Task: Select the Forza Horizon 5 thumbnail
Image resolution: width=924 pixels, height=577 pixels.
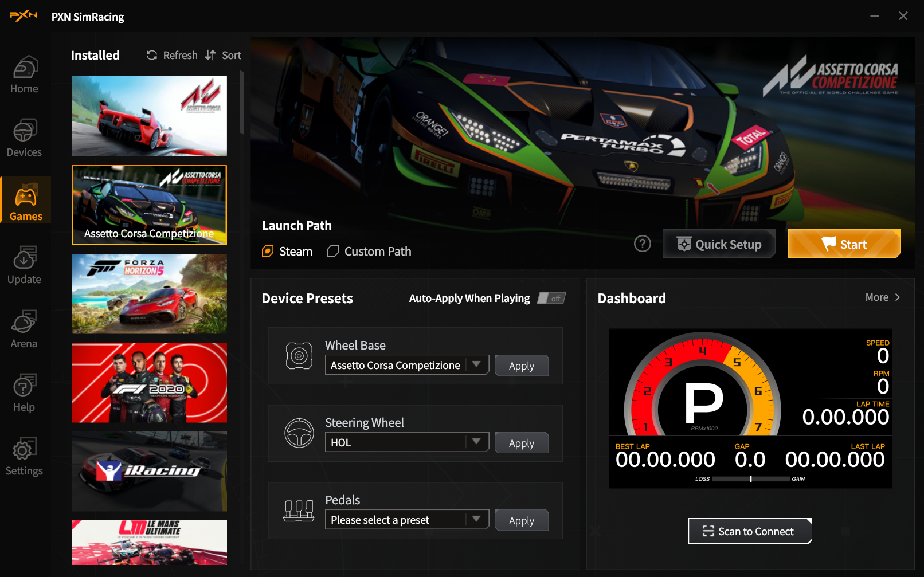Action: 149,294
